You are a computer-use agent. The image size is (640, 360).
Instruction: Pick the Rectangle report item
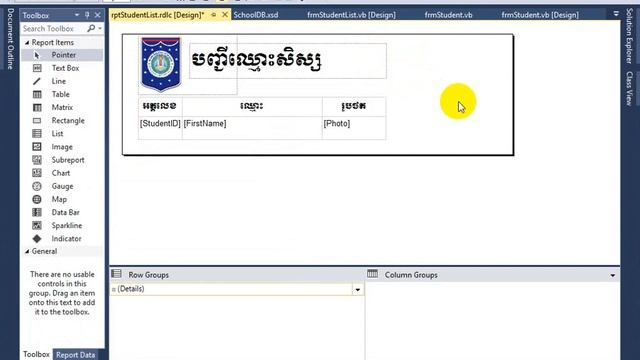click(62, 120)
